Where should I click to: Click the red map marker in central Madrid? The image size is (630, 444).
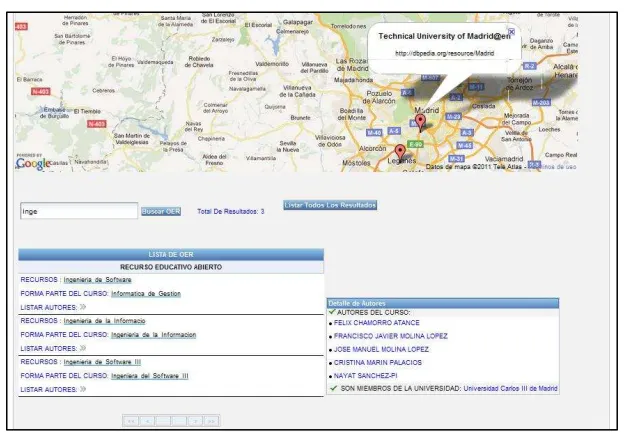(x=420, y=122)
